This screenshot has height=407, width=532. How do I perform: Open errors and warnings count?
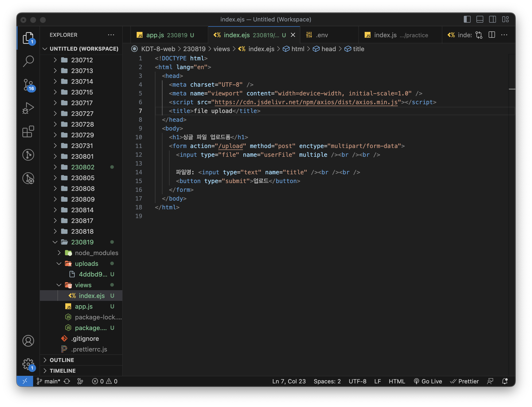pos(105,381)
